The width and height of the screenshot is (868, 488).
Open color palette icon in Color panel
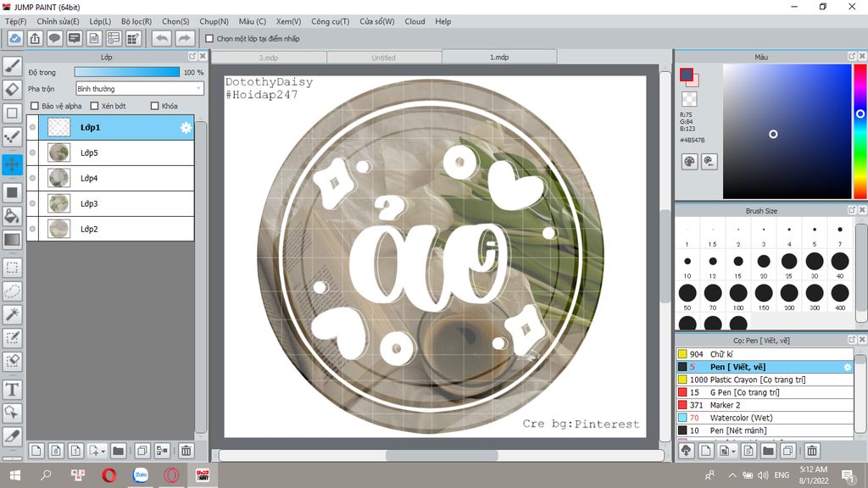689,162
